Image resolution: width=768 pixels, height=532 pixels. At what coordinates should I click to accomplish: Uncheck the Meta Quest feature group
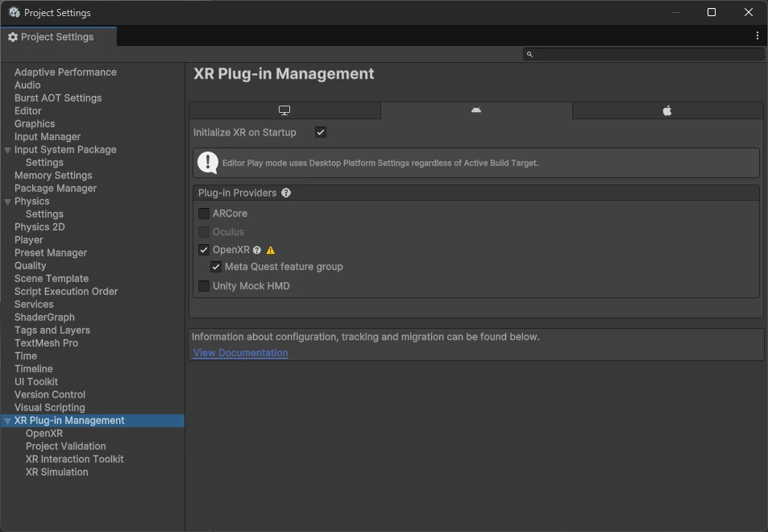pos(216,266)
